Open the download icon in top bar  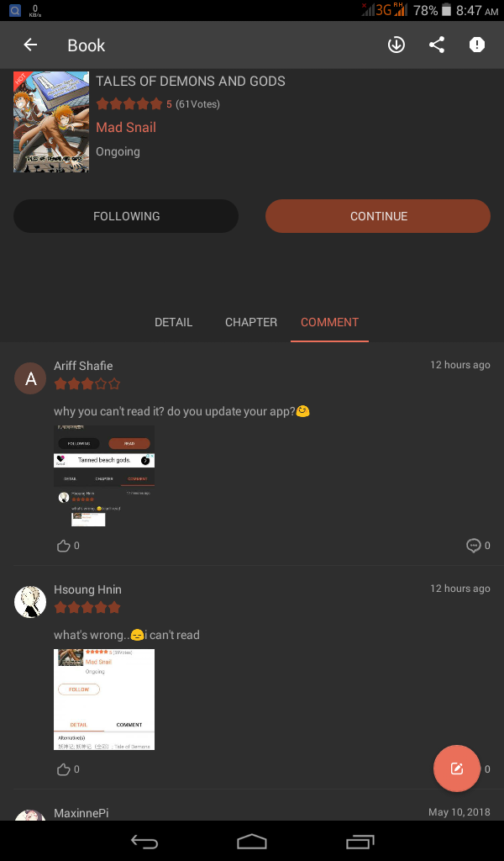(396, 45)
